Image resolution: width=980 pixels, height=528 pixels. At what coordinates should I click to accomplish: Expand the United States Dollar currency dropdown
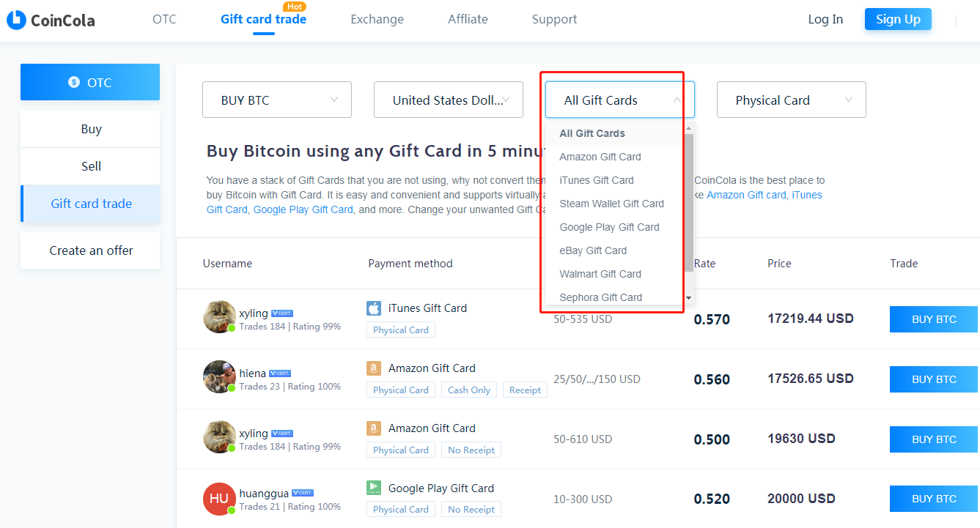449,100
